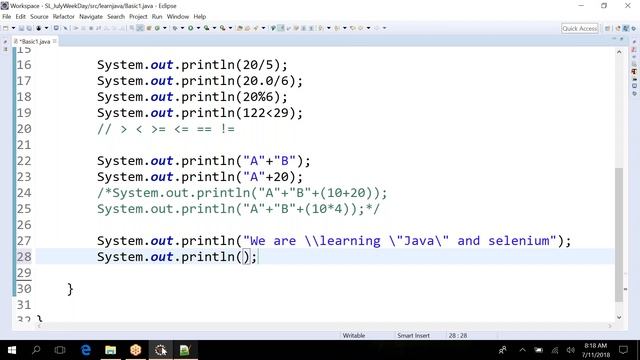
Task: Click the comment on line 20
Action: [166, 129]
